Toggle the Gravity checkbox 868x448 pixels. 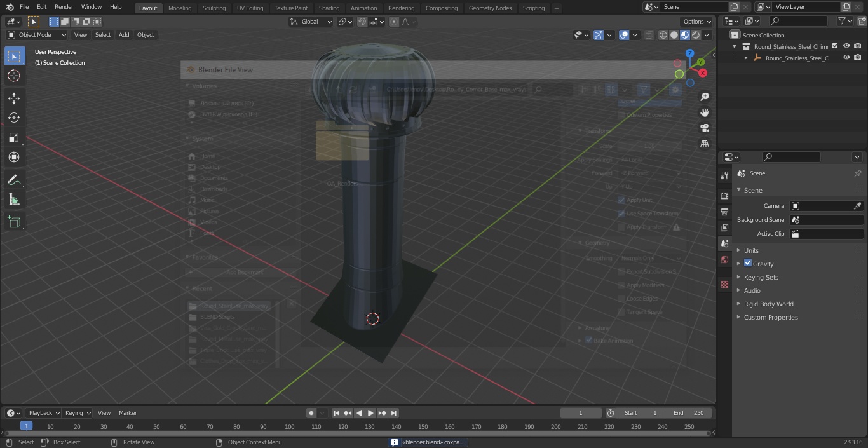[748, 263]
